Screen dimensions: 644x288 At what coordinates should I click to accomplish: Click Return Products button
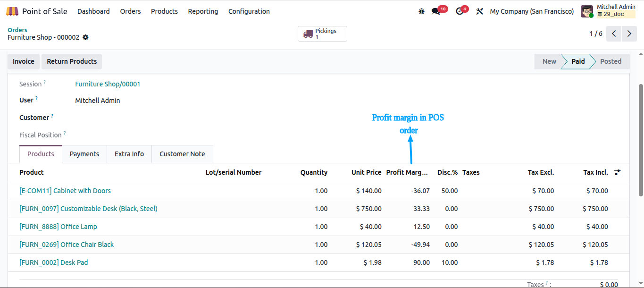(72, 61)
